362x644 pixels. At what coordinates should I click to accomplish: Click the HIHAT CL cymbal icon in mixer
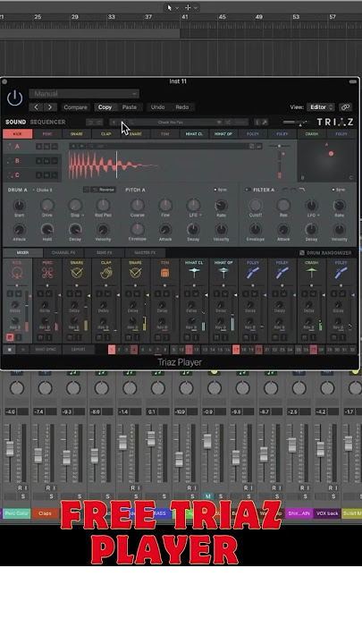coord(194,273)
